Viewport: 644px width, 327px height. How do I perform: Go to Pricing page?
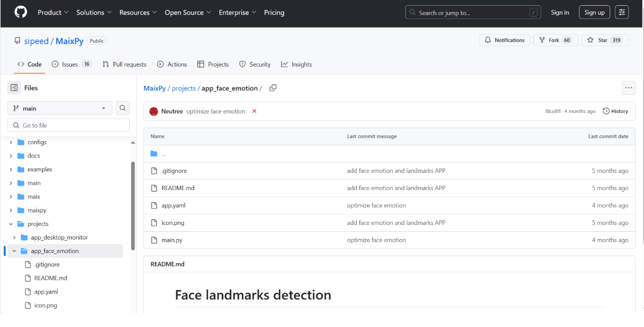click(274, 12)
